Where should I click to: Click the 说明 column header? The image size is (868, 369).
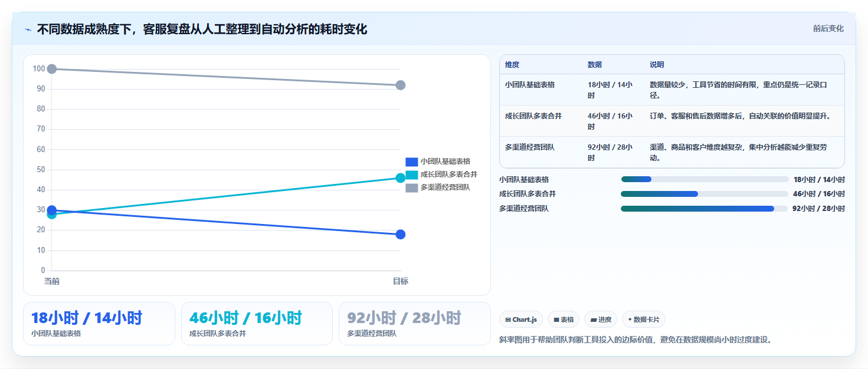coord(657,65)
